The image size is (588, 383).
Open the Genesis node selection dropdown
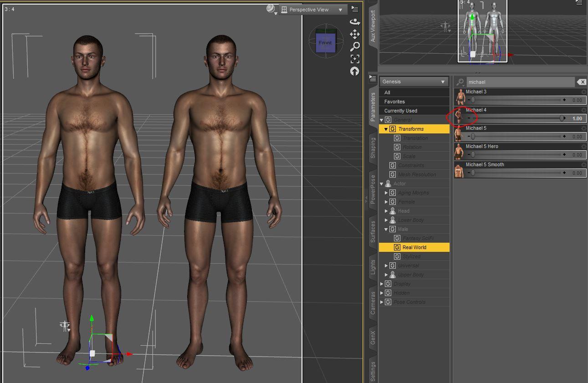click(414, 82)
